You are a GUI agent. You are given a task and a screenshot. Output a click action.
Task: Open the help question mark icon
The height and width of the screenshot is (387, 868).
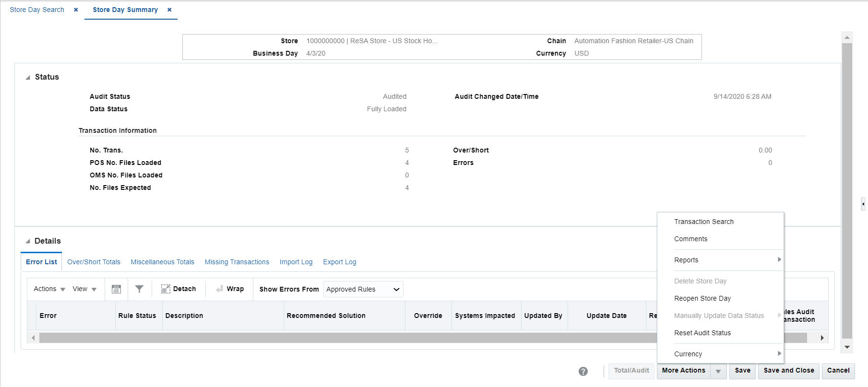point(583,371)
